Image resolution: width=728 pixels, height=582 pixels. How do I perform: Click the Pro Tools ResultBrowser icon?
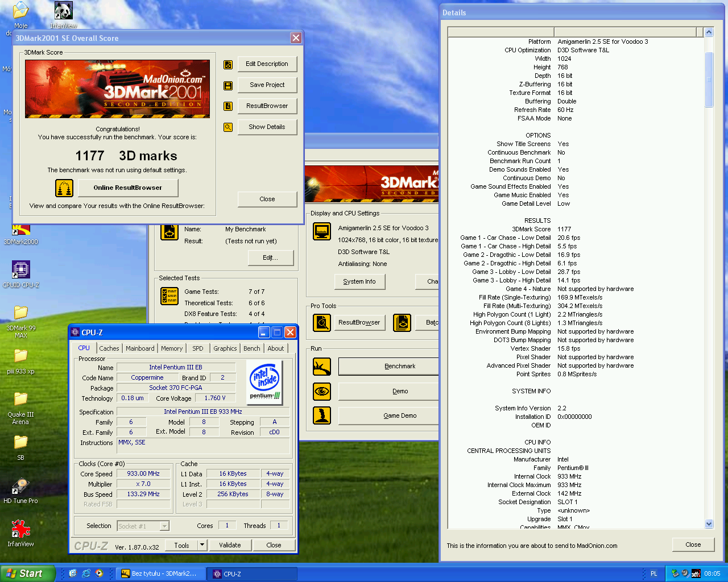coord(322,323)
